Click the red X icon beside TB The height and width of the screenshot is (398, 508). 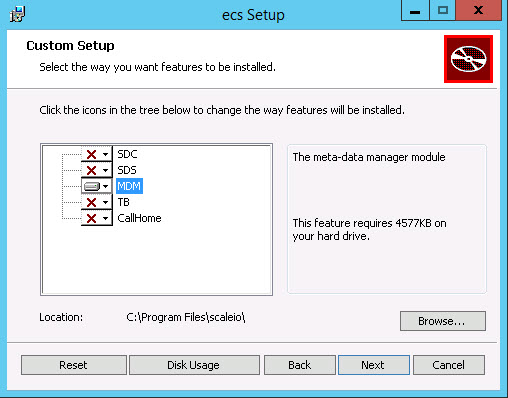click(x=91, y=202)
